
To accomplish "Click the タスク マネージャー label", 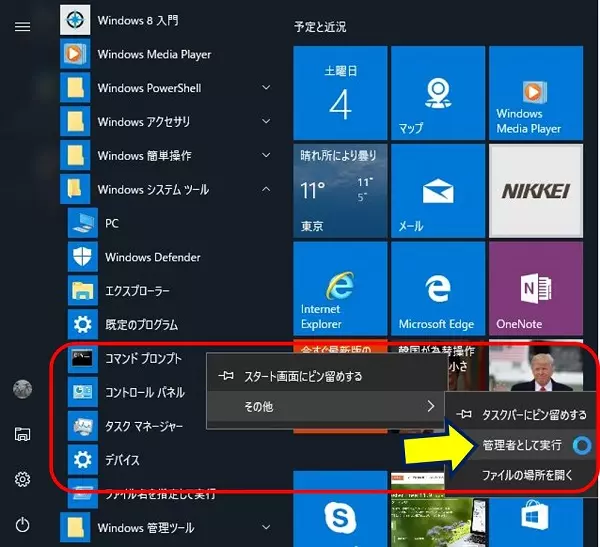I will (x=144, y=426).
